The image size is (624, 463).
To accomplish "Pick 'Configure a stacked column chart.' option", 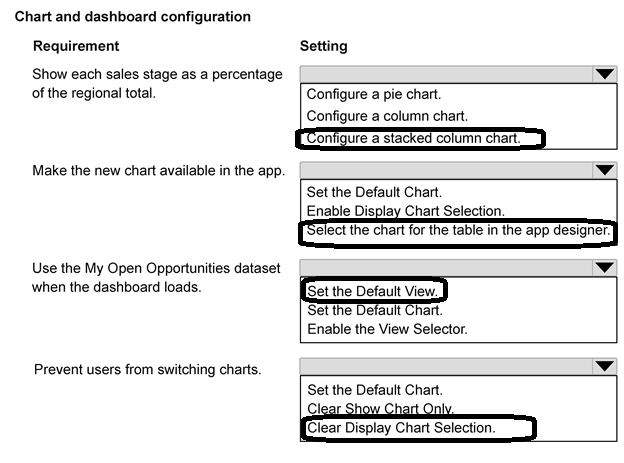I will pyautogui.click(x=413, y=138).
